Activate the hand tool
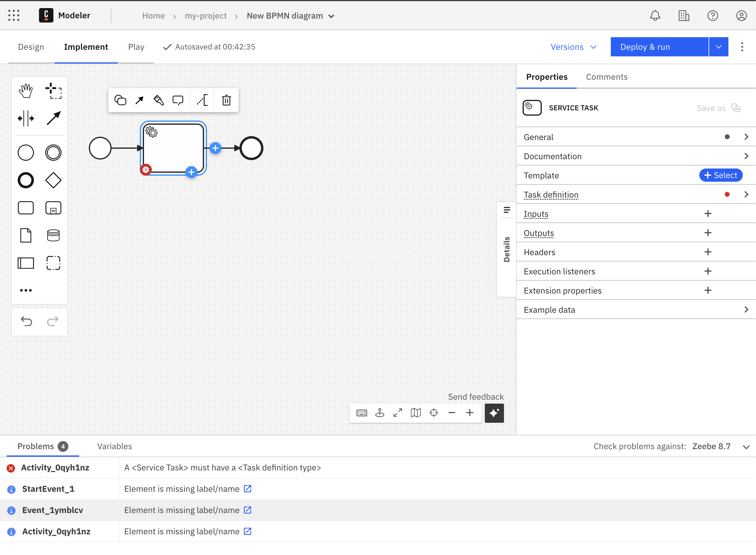 (25, 91)
